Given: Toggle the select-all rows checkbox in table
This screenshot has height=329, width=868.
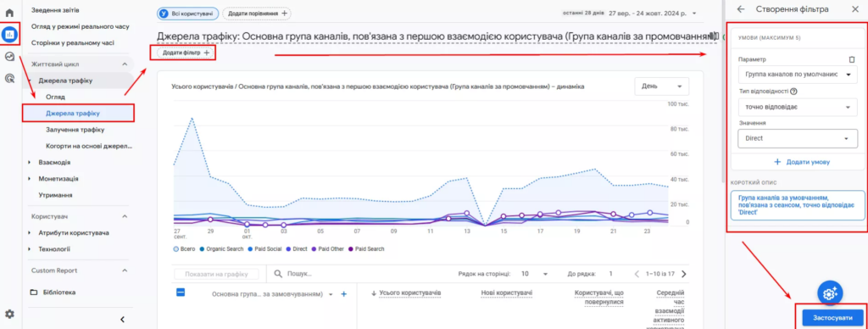Looking at the screenshot, I should 181,293.
